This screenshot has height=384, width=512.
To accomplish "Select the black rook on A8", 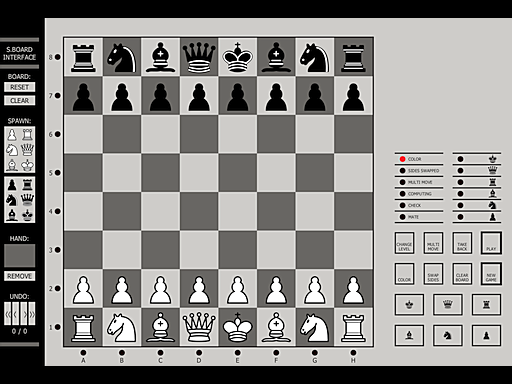I will 83,57.
